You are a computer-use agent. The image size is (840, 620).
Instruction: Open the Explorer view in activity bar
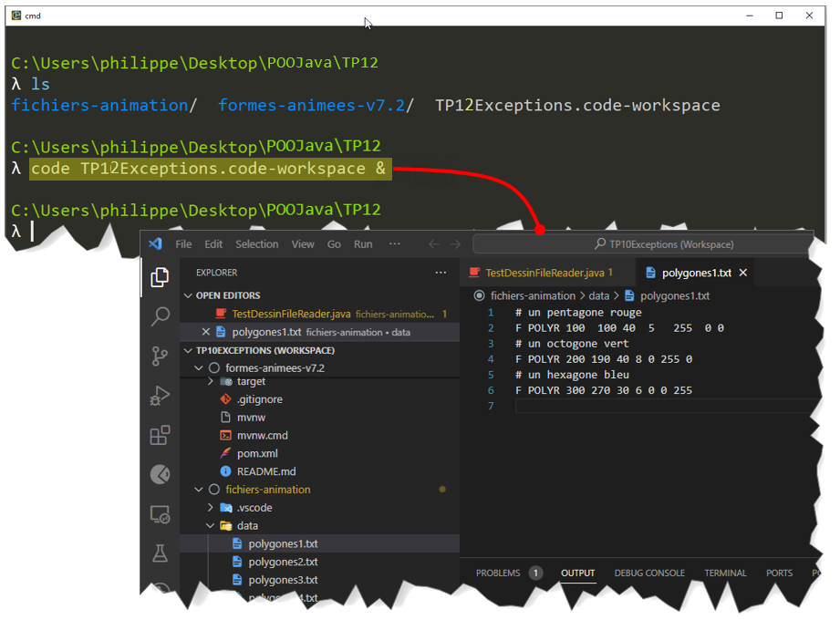(160, 276)
